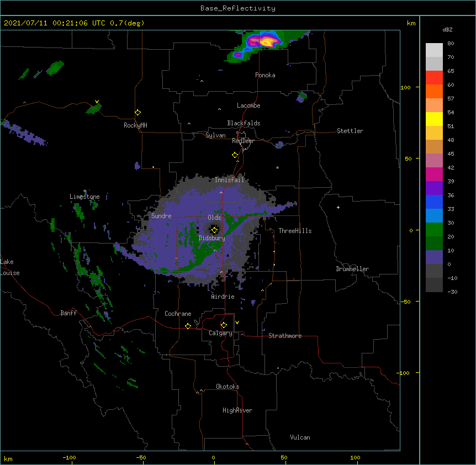Image resolution: width=476 pixels, height=465 pixels.
Task: Click the Didsbury town label
Action: (x=211, y=238)
